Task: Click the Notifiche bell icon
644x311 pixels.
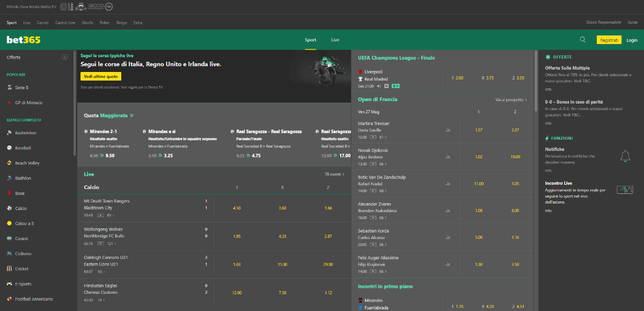Action: (625, 156)
